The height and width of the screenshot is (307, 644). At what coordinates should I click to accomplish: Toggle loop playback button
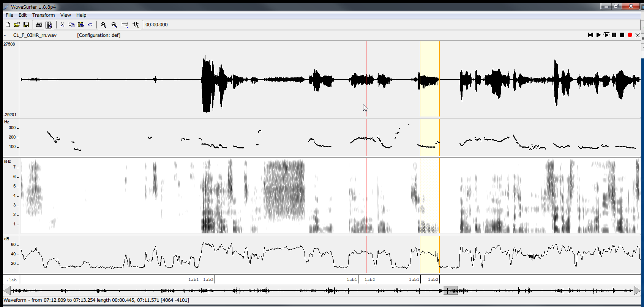pyautogui.click(x=606, y=35)
